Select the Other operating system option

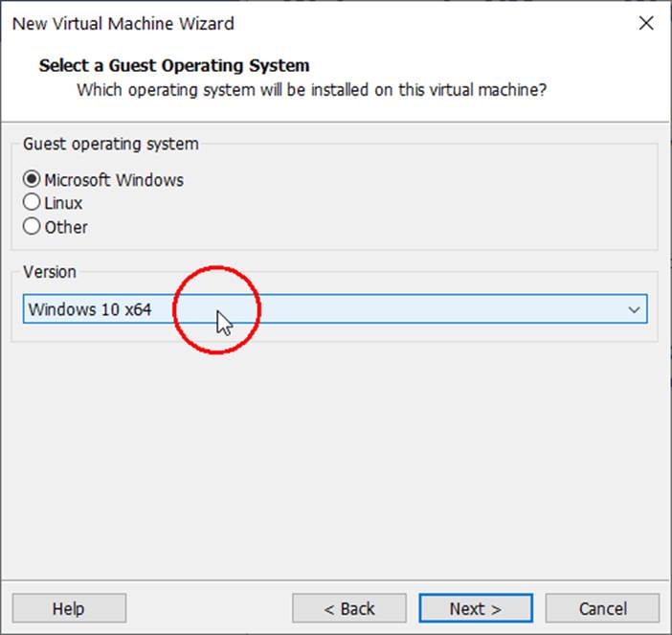[x=33, y=227]
